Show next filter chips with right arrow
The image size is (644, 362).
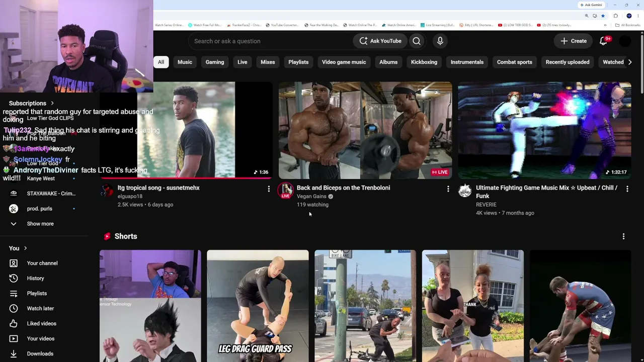coord(630,62)
